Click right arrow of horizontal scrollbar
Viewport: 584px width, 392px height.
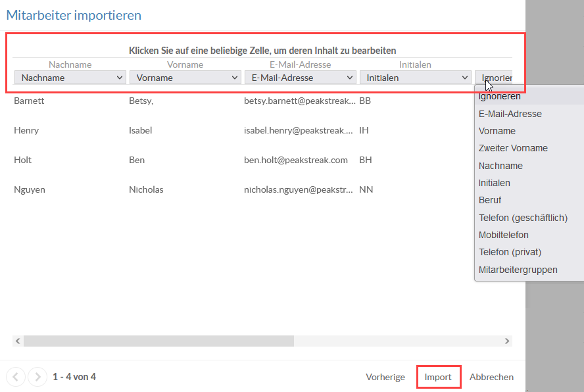click(x=507, y=341)
